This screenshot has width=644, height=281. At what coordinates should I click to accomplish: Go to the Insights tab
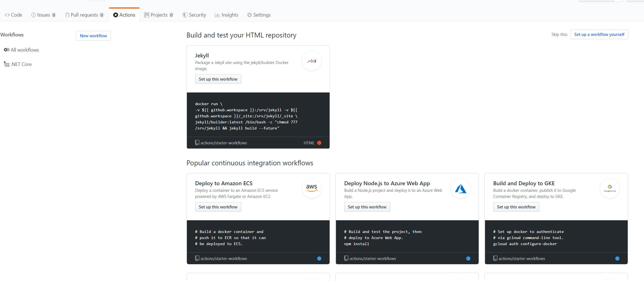(x=226, y=15)
